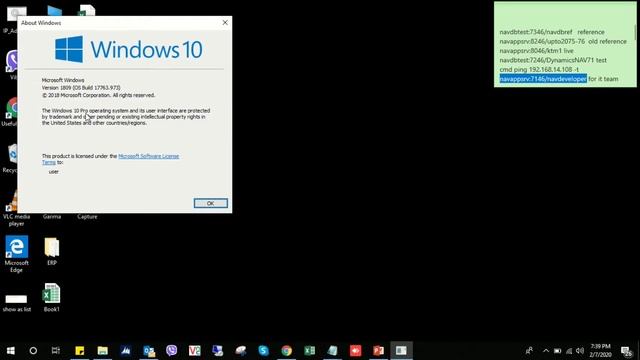Open PowerPoint from the taskbar

pos(378,351)
